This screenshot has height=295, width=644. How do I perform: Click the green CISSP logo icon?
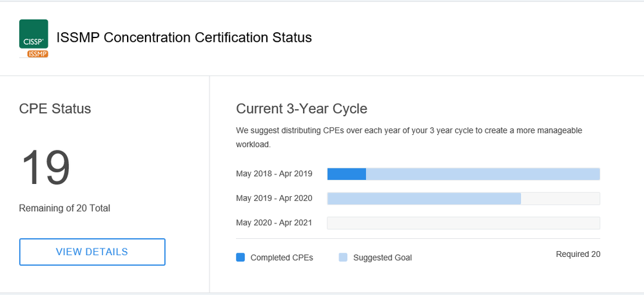(x=34, y=34)
